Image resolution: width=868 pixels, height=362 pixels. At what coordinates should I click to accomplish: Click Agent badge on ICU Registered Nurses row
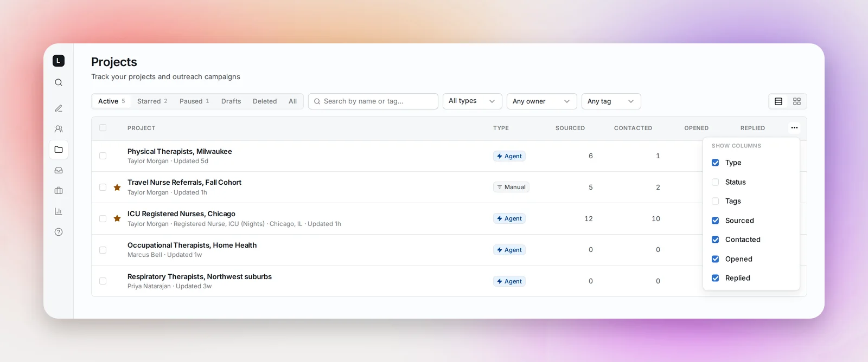509,218
